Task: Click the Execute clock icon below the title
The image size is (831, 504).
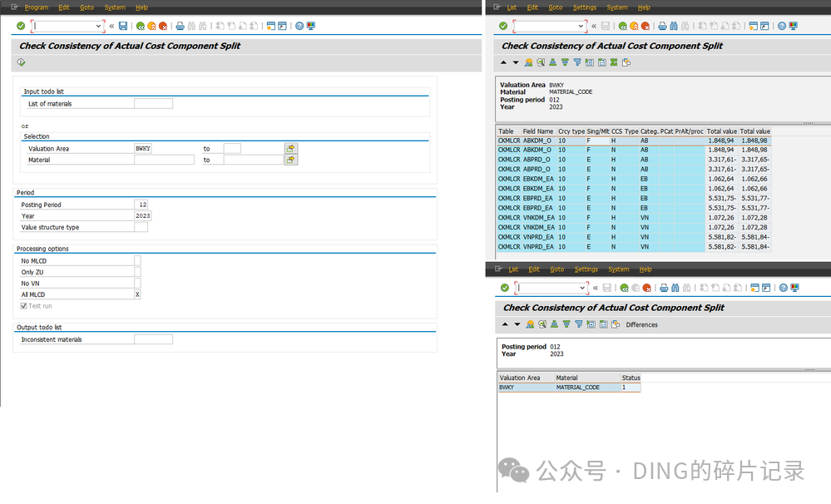Action: (x=21, y=62)
